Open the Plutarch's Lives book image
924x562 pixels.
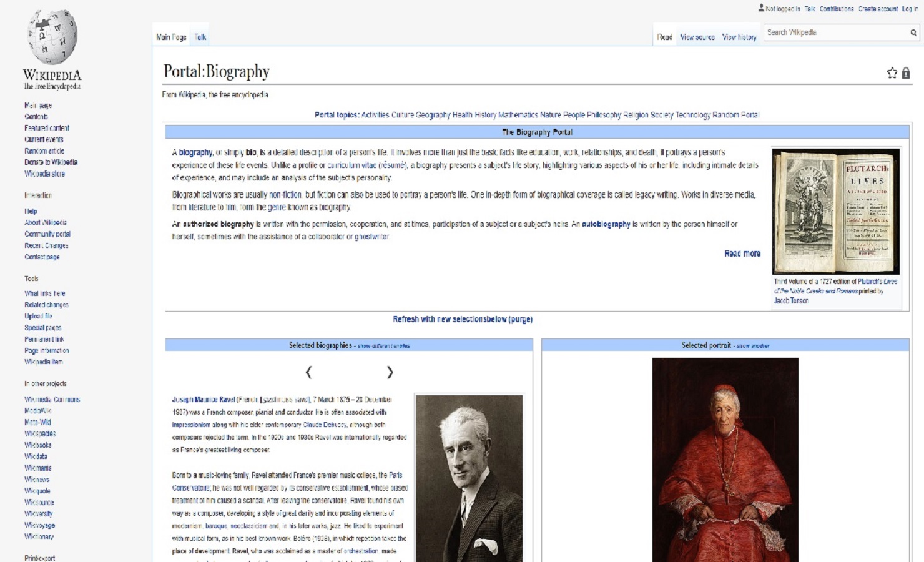[x=835, y=211]
